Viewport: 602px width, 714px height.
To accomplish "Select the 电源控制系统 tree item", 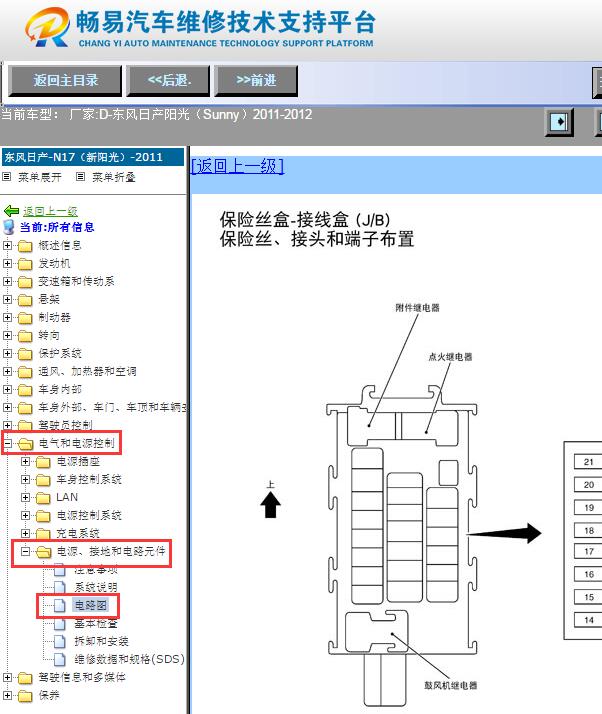I will [x=89, y=515].
